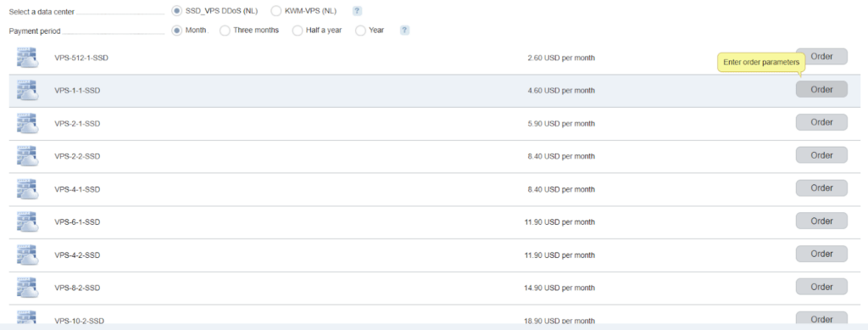Click the VPS-10-2-SSD plan name
This screenshot has width=868, height=330.
pos(80,322)
